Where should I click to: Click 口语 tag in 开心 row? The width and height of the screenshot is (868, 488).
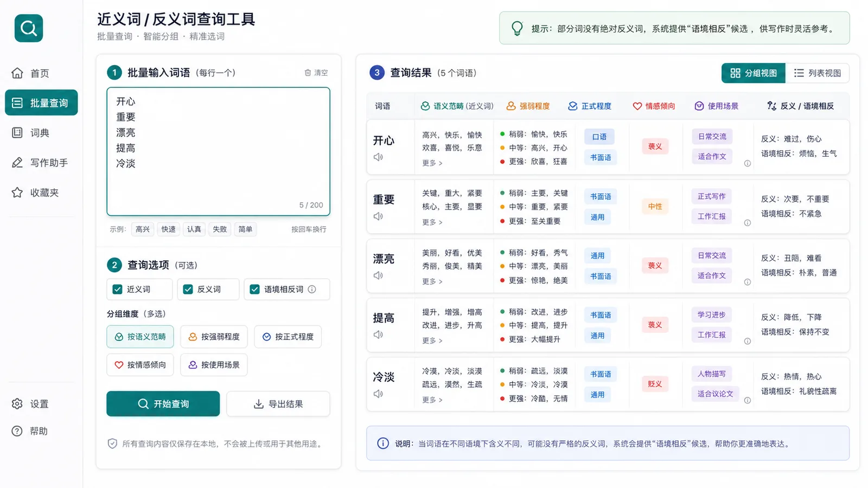(x=599, y=137)
